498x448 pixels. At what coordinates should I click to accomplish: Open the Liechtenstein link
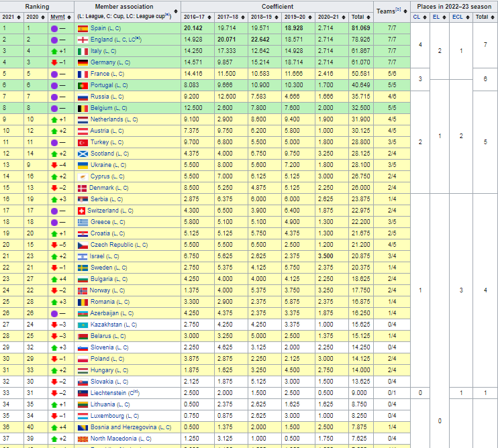tap(108, 393)
